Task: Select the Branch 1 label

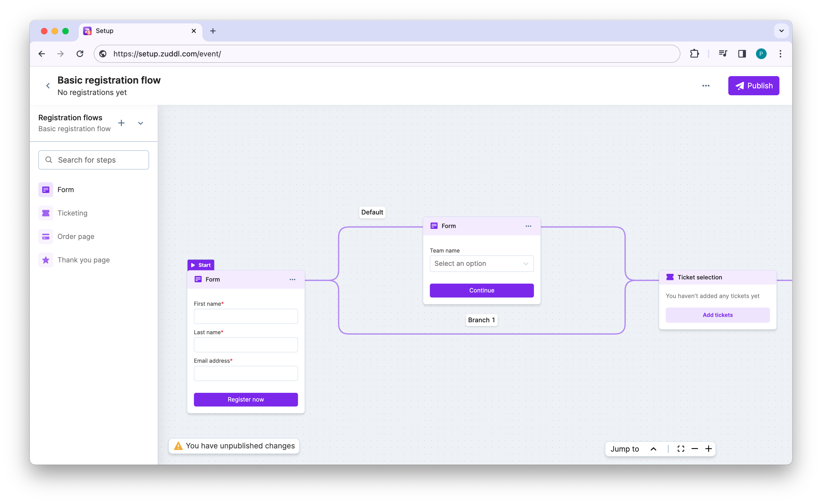Action: pos(481,320)
